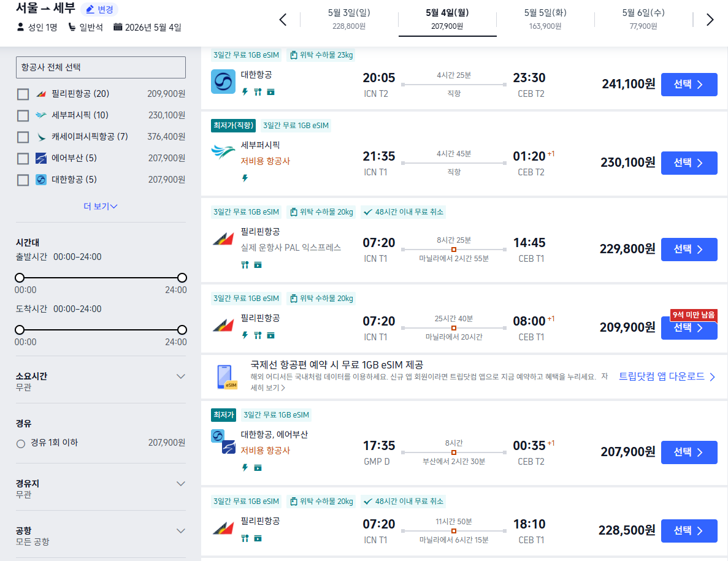Click Philippine Airlines logo on 18:10 arrival flight
The width and height of the screenshot is (728, 561).
[x=223, y=528]
